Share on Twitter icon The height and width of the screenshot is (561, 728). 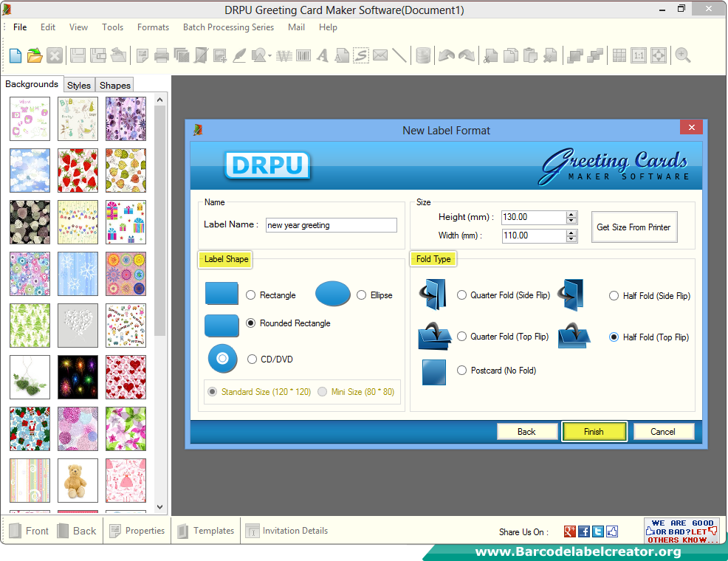pos(598,531)
